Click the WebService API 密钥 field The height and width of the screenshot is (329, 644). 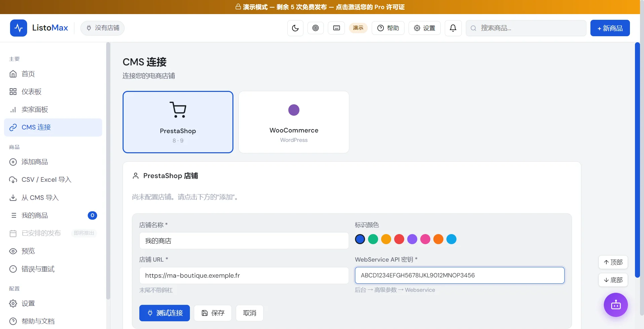click(x=460, y=275)
